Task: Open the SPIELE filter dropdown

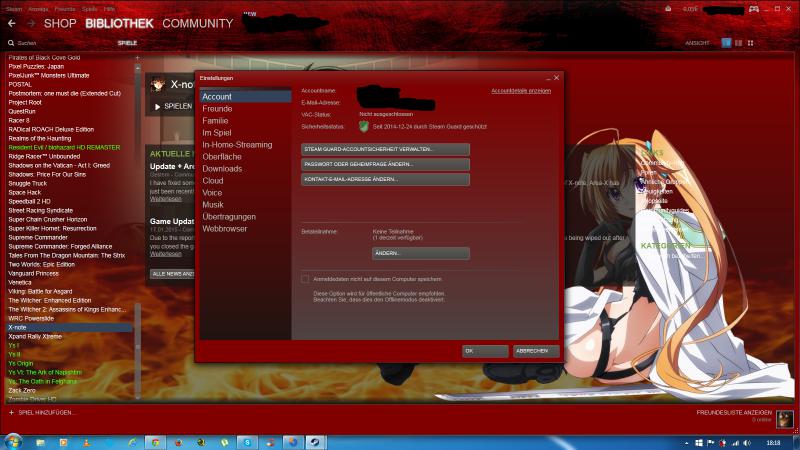Action: pos(127,43)
